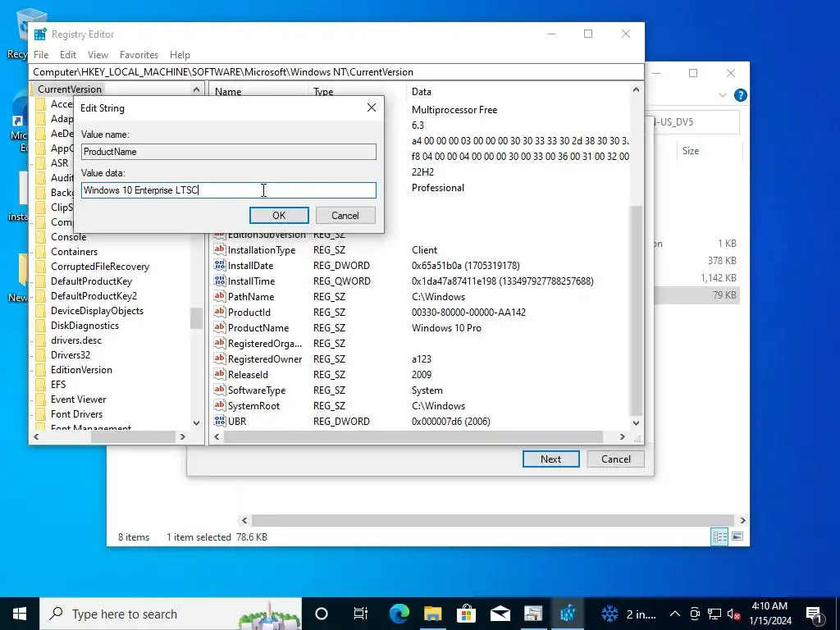
Task: Open help icon in File Explorer window
Action: pos(741,95)
